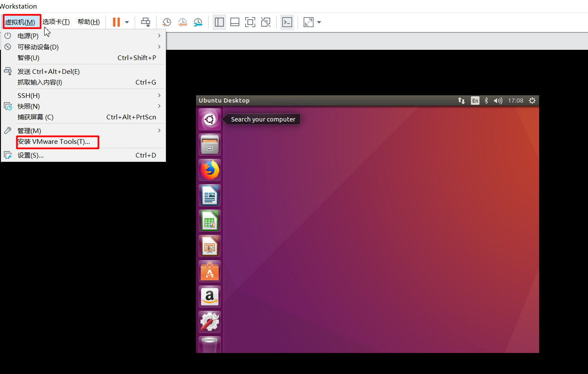
Task: Open Firefox from the Ubuntu dock
Action: click(209, 170)
